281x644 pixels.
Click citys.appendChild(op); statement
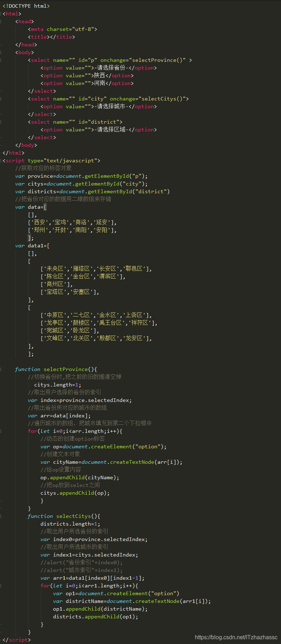pyautogui.click(x=75, y=493)
